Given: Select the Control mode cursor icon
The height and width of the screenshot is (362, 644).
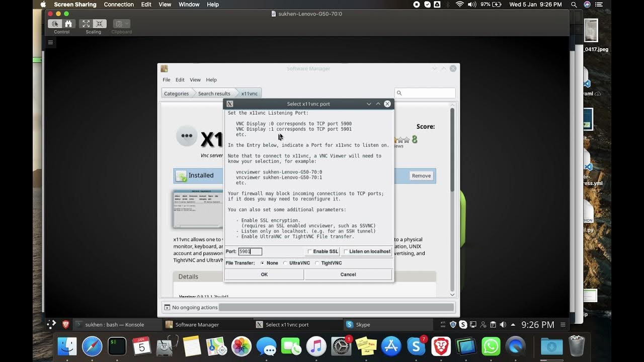Looking at the screenshot, I should point(55,24).
